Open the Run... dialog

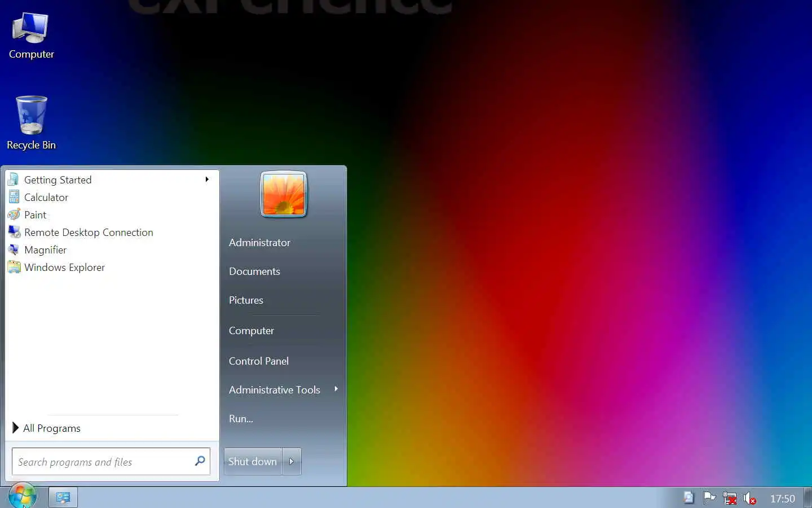tap(241, 418)
